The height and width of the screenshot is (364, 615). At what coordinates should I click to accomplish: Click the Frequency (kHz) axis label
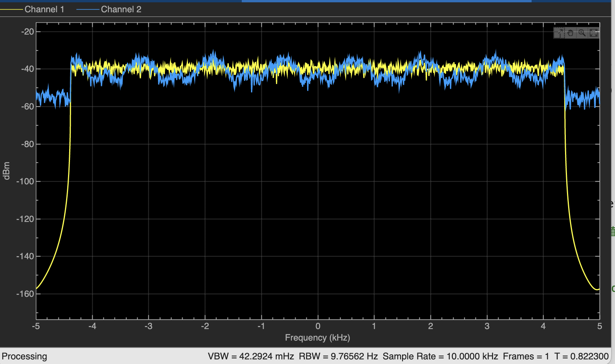coord(317,338)
